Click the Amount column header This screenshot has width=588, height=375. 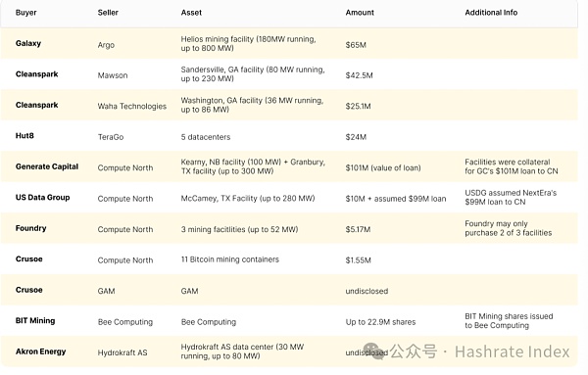[360, 13]
